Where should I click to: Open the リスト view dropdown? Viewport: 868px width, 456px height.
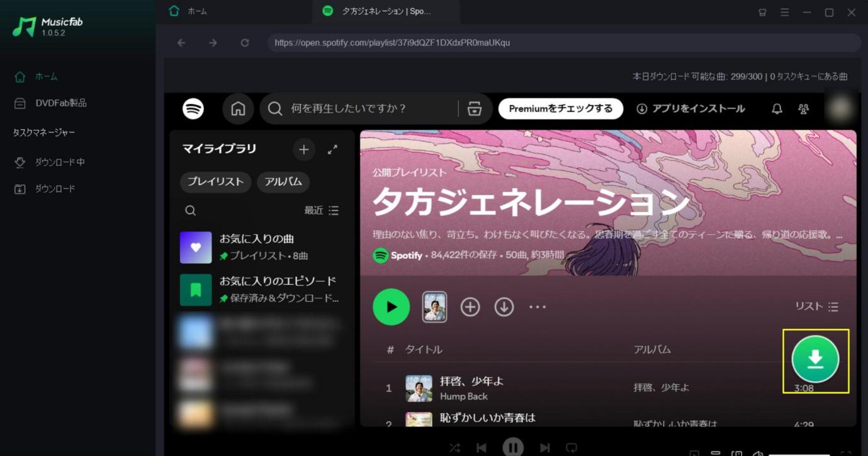tap(816, 307)
